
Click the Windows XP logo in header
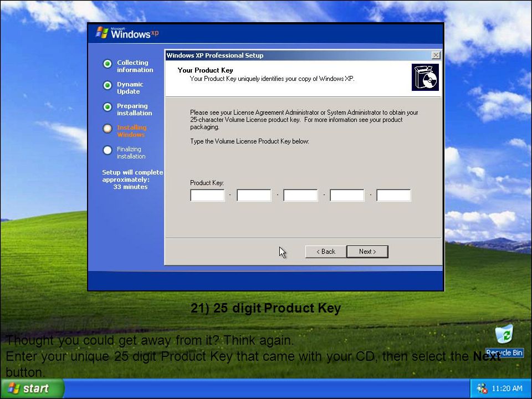[x=127, y=33]
